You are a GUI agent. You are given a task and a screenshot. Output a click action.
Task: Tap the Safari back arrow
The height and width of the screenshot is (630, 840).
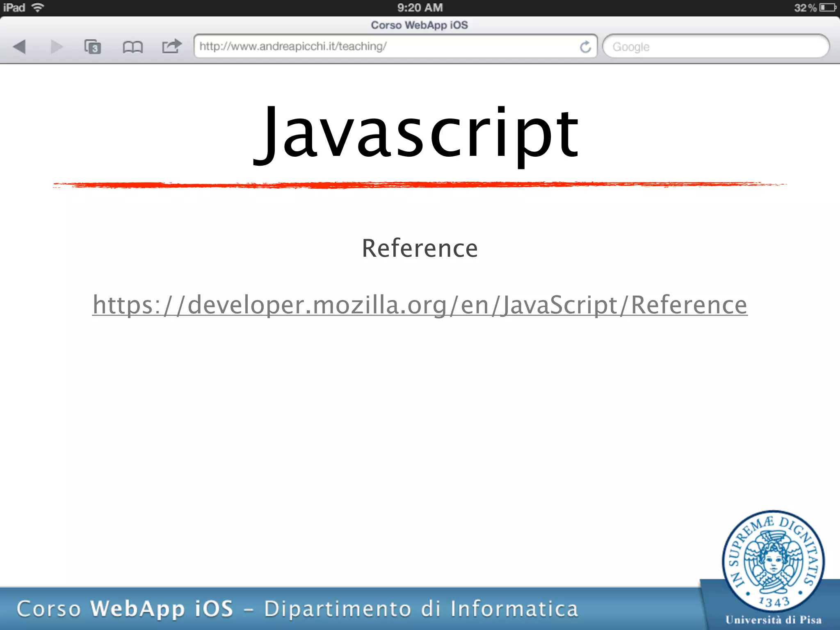(x=19, y=47)
